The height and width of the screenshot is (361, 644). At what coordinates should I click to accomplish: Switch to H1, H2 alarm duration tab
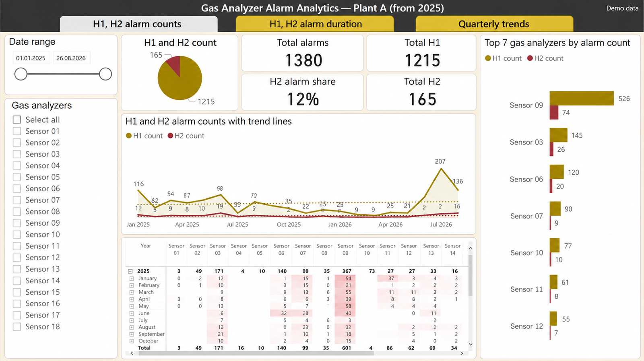coord(315,24)
